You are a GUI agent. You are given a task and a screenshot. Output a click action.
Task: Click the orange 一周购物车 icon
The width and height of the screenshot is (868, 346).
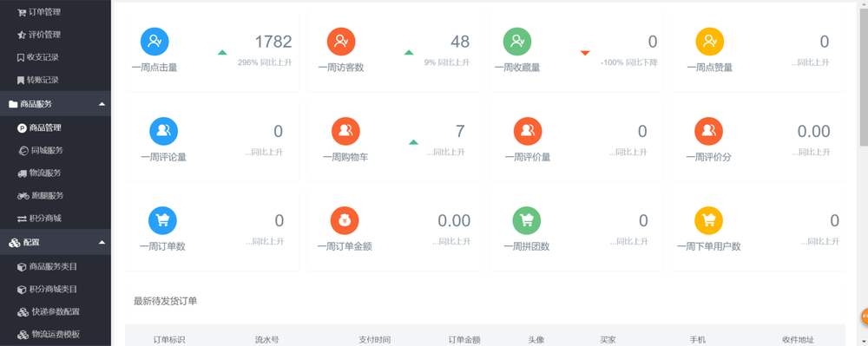[345, 131]
